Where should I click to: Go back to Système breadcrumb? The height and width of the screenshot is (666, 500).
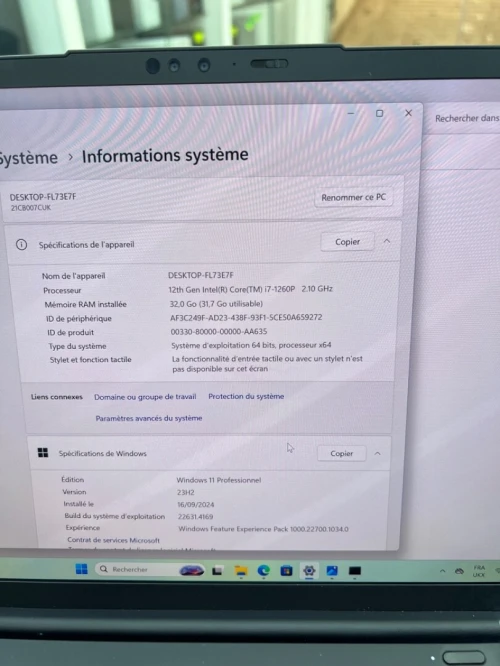click(28, 158)
